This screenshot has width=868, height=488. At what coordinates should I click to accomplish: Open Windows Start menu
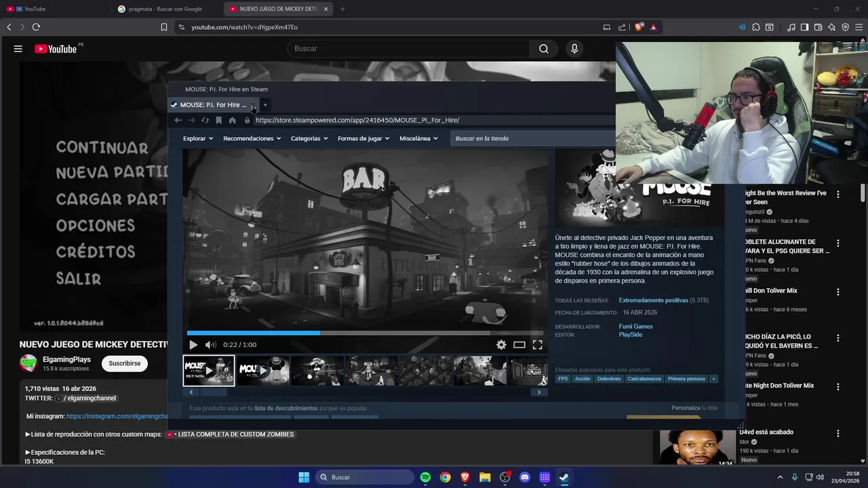304,477
